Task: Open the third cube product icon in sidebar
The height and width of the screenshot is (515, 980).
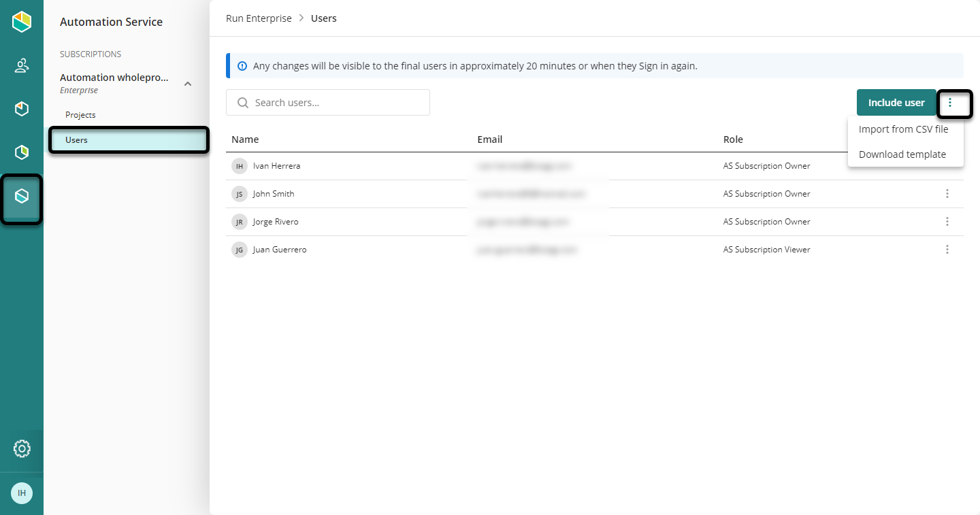Action: [x=22, y=152]
